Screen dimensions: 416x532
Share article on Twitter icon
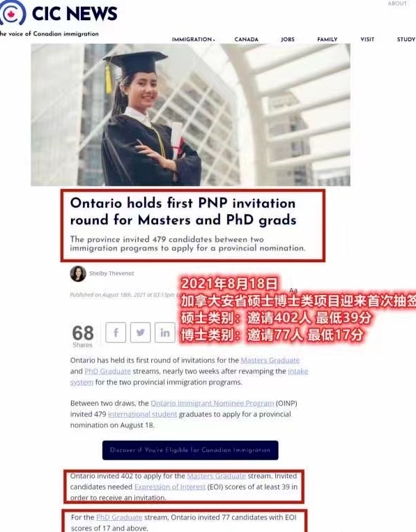(x=140, y=333)
